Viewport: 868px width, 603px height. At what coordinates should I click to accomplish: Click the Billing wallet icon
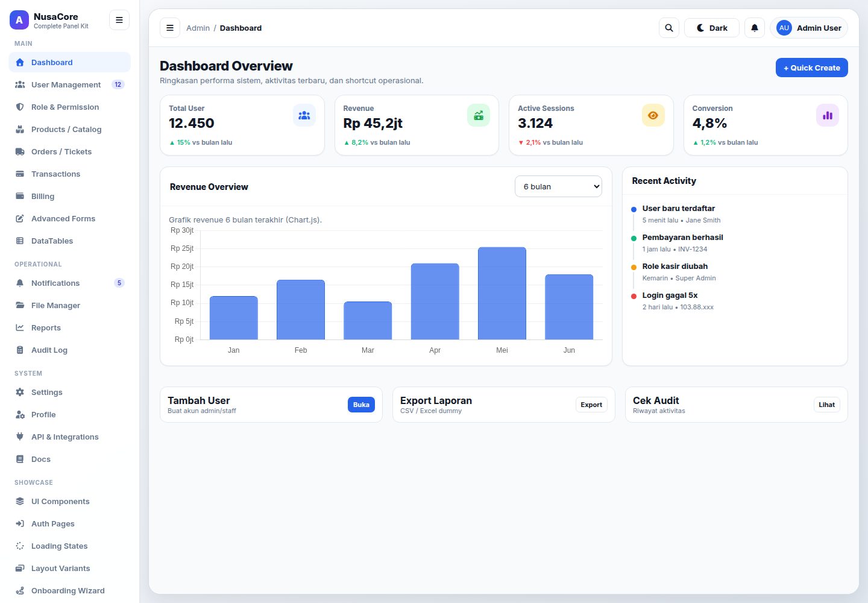20,196
